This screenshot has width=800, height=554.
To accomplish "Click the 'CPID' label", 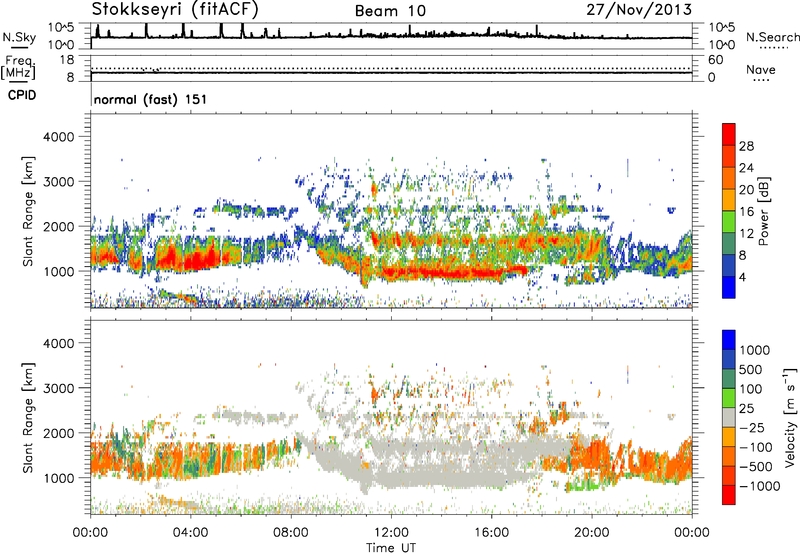I will click(22, 95).
